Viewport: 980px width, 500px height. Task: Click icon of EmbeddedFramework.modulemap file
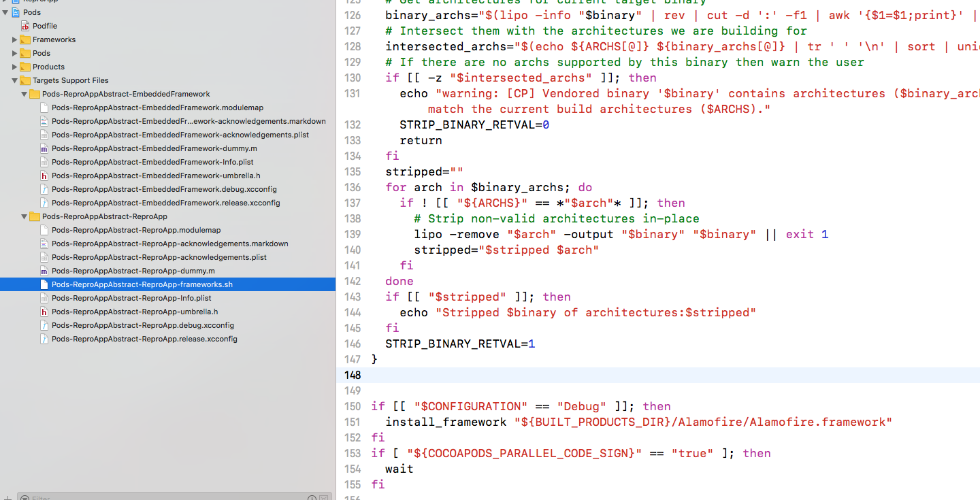pyautogui.click(x=44, y=107)
